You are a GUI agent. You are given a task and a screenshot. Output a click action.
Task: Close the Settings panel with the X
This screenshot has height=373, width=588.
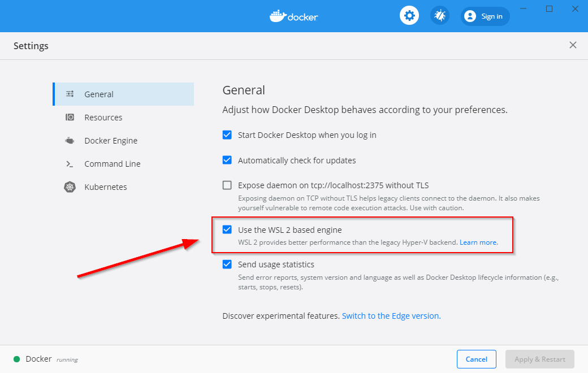(x=573, y=45)
